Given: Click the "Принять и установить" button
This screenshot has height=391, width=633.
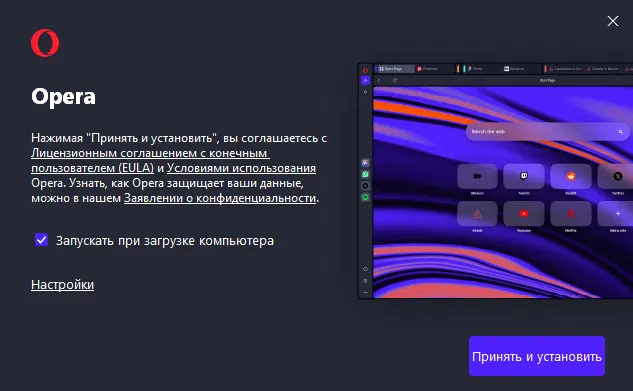Looking at the screenshot, I should point(537,356).
